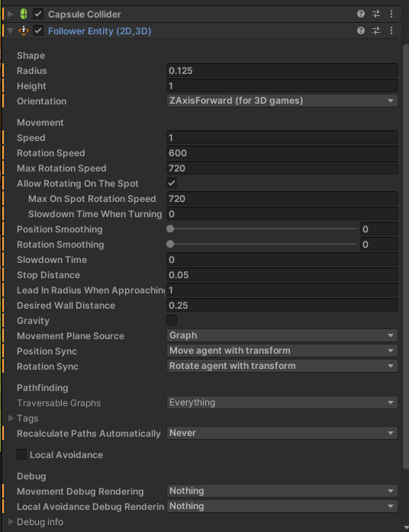Click the Speed input field

pos(282,137)
